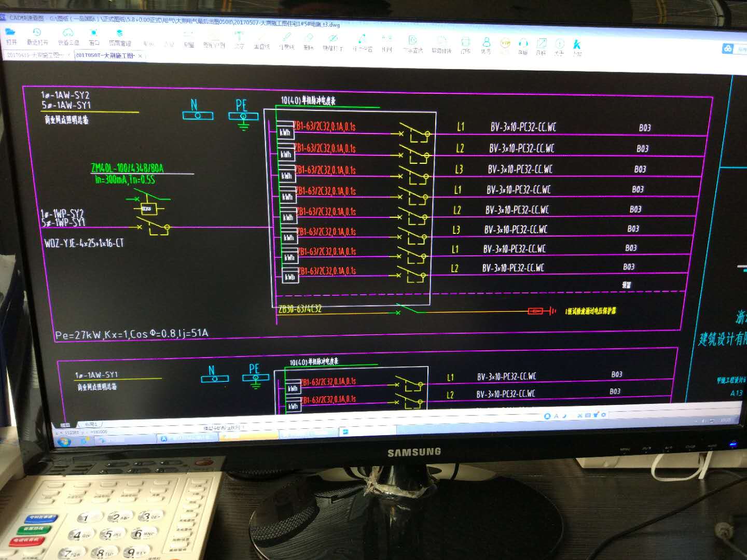Click the 1#-1AW-SY1 label in lower diagram

coord(96,374)
